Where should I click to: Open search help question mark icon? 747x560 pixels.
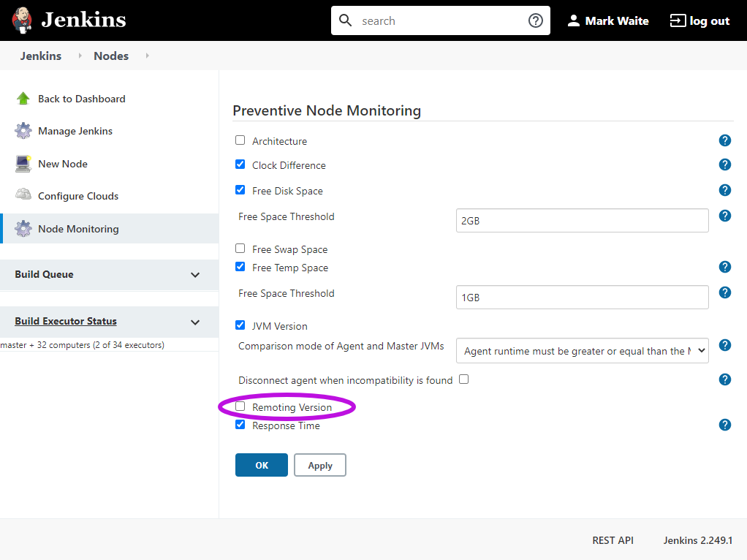(536, 20)
